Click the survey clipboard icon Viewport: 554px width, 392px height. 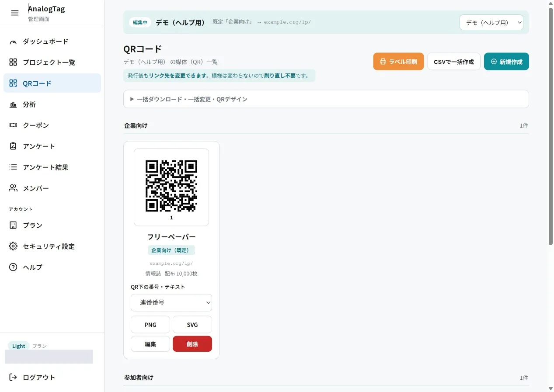tap(13, 146)
